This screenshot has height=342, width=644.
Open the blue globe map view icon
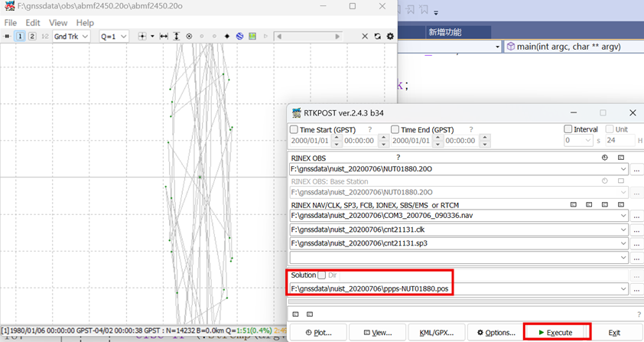[240, 36]
